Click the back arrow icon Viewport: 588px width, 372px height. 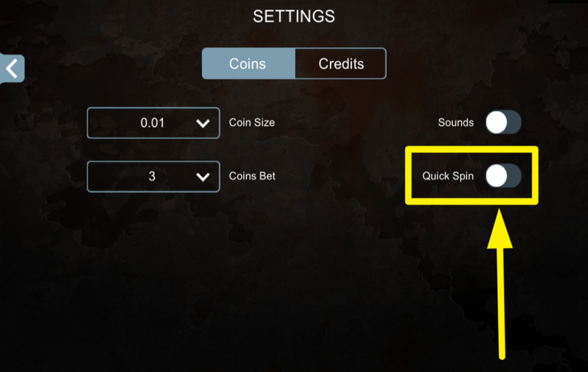(12, 69)
